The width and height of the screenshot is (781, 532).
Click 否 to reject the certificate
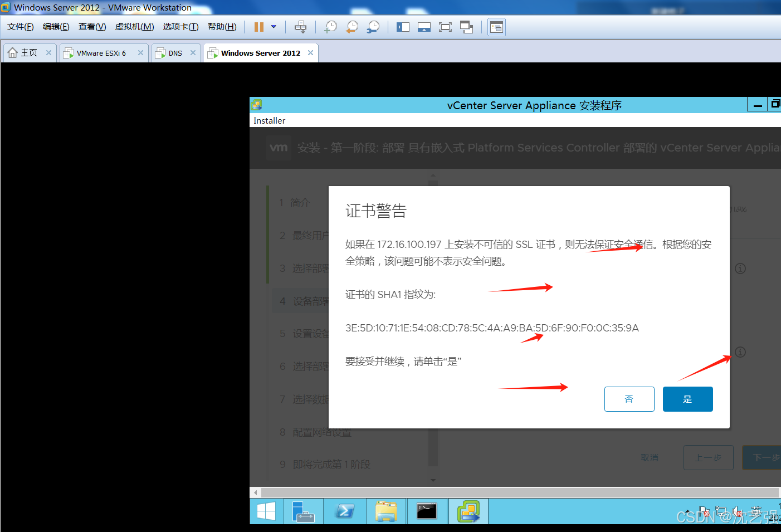tap(629, 399)
